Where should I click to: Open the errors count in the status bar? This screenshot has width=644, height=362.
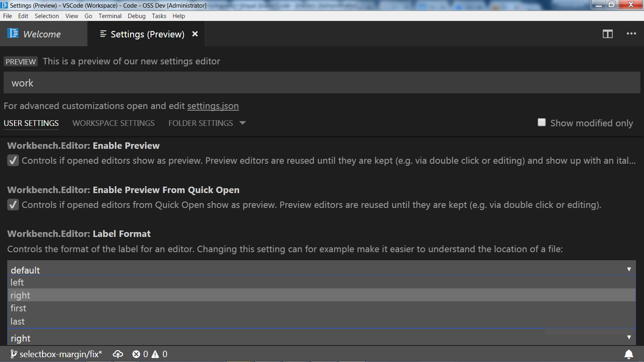[140, 354]
